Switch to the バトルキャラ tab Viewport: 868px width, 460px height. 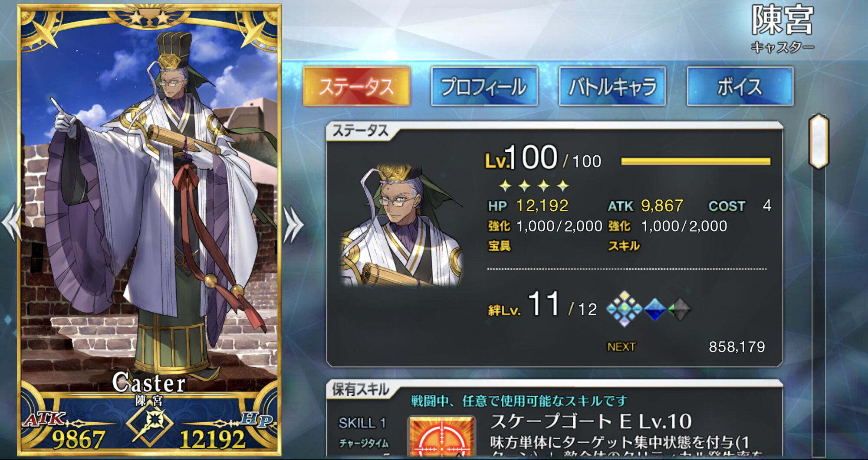click(612, 86)
